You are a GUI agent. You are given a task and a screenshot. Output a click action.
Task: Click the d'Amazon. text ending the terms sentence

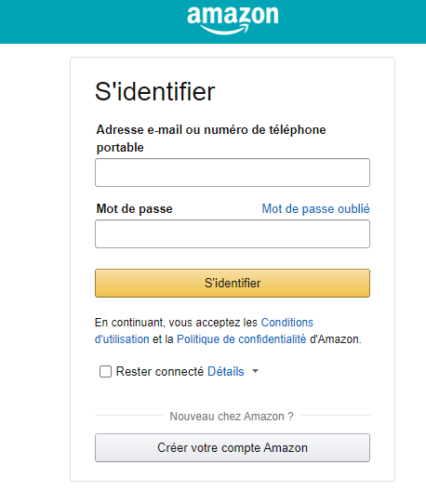tap(336, 339)
